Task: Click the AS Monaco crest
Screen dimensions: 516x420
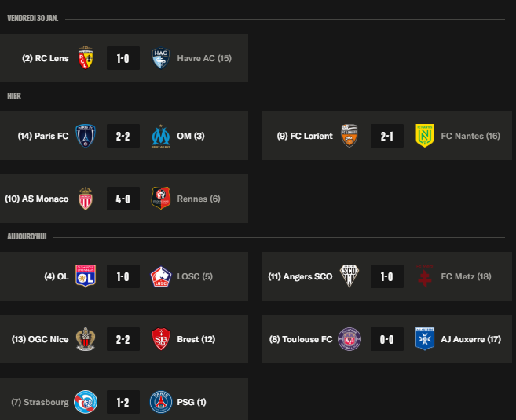Action: tap(86, 199)
